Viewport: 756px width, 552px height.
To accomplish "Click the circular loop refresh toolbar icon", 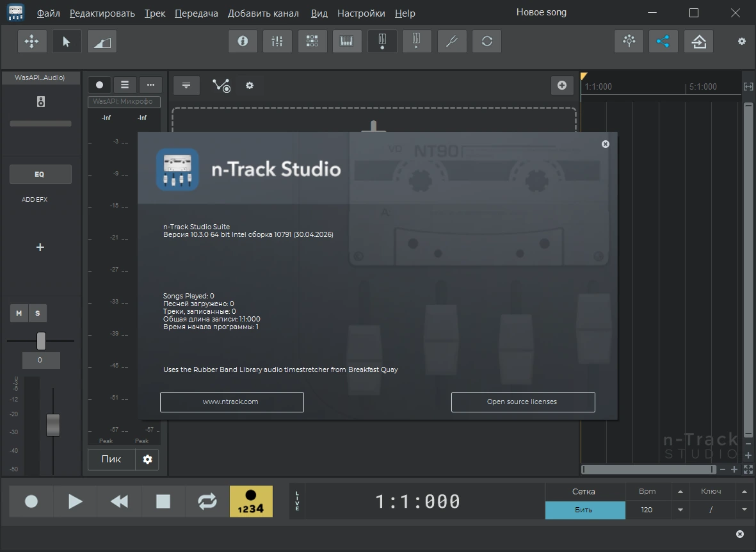I will pos(487,41).
